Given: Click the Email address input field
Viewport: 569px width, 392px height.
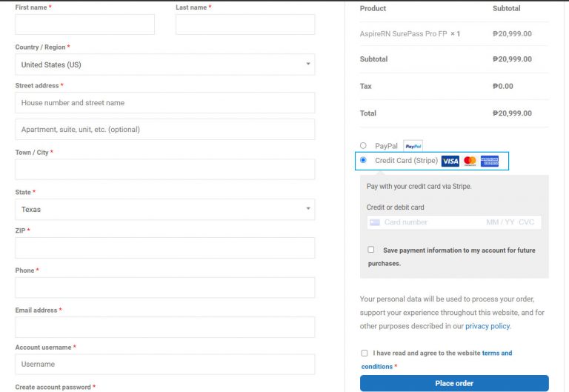Looking at the screenshot, I should [165, 328].
